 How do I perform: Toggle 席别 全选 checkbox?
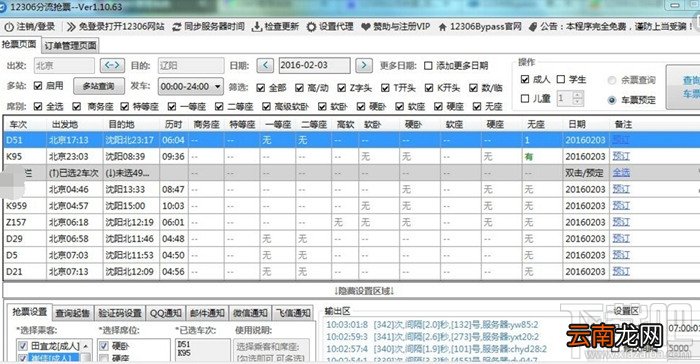pyautogui.click(x=38, y=106)
